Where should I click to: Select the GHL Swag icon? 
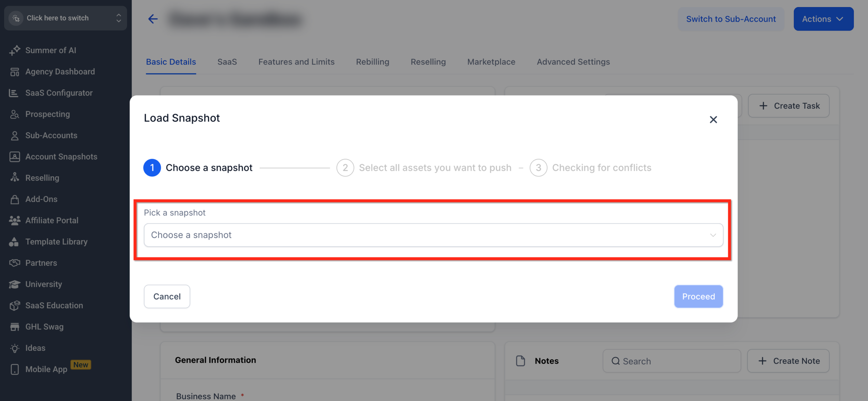(14, 326)
